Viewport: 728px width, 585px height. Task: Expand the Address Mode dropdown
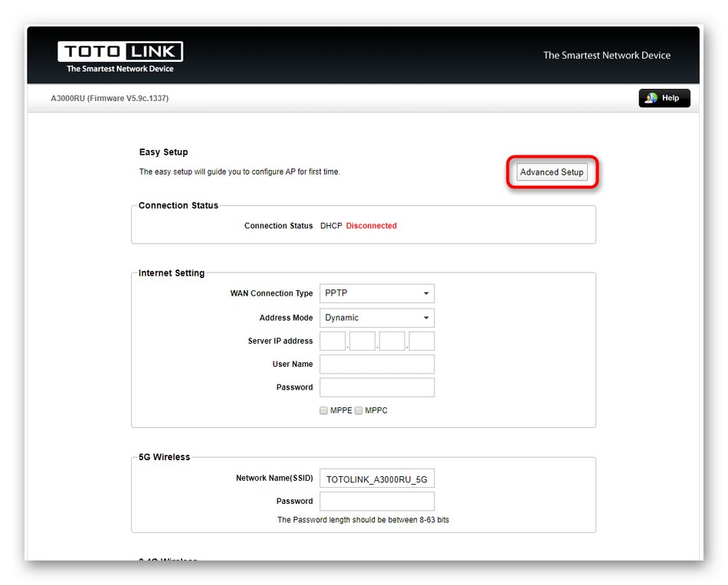coord(377,318)
